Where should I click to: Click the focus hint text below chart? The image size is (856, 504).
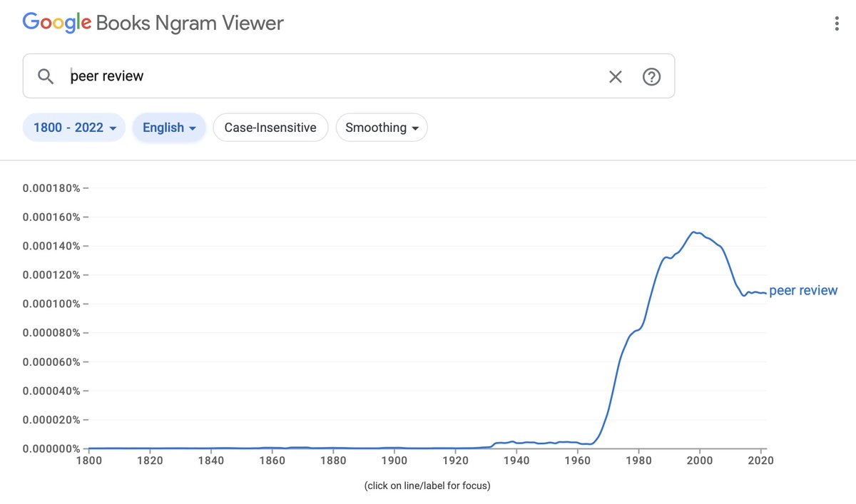tap(427, 486)
